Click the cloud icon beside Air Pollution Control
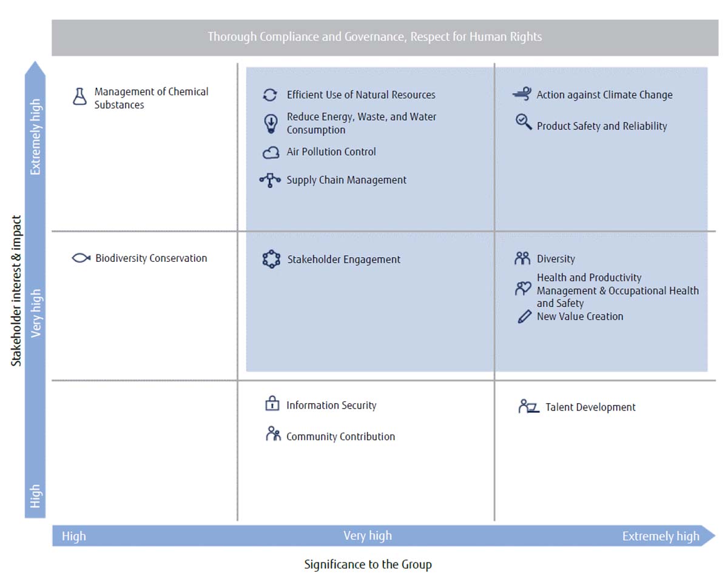 pos(271,153)
